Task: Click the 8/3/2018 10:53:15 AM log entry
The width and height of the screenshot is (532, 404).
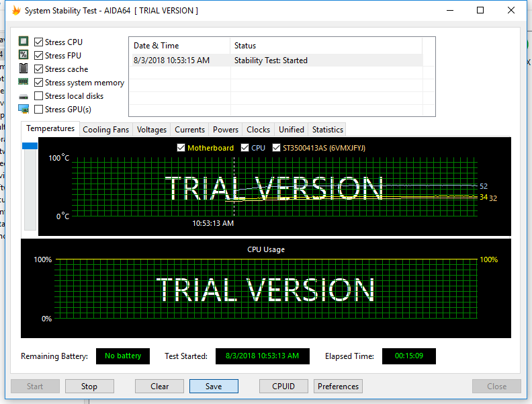Action: click(x=172, y=60)
